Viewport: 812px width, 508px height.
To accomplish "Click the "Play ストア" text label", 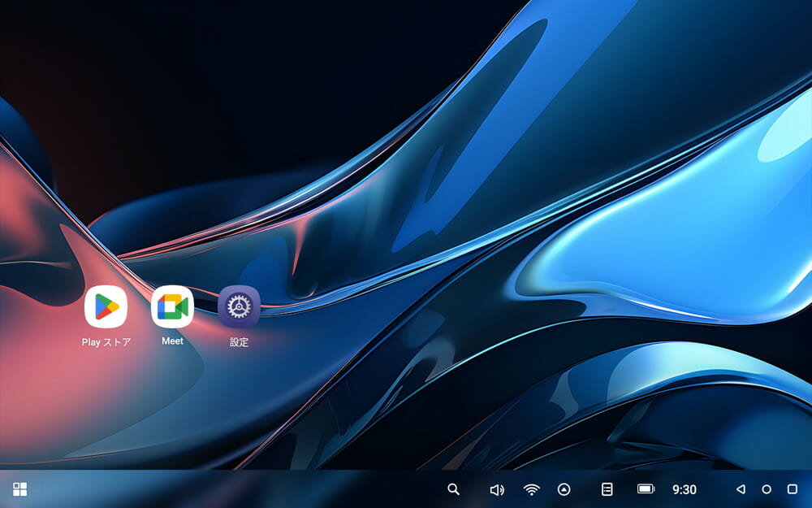I will [106, 342].
